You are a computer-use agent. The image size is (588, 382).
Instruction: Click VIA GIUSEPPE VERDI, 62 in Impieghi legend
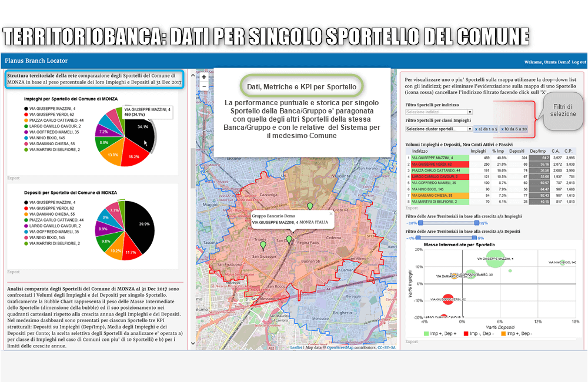tap(49, 115)
